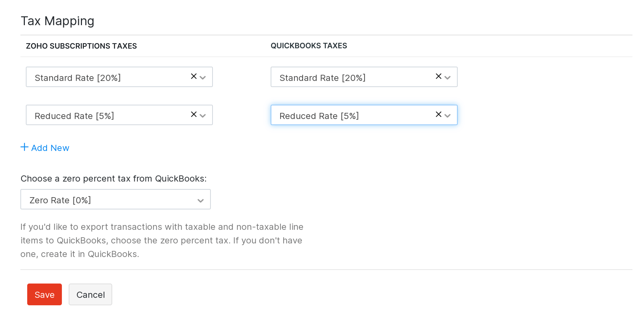
Task: Expand the Zero Rate [0%] dropdown arrow
Action: pyautogui.click(x=200, y=201)
